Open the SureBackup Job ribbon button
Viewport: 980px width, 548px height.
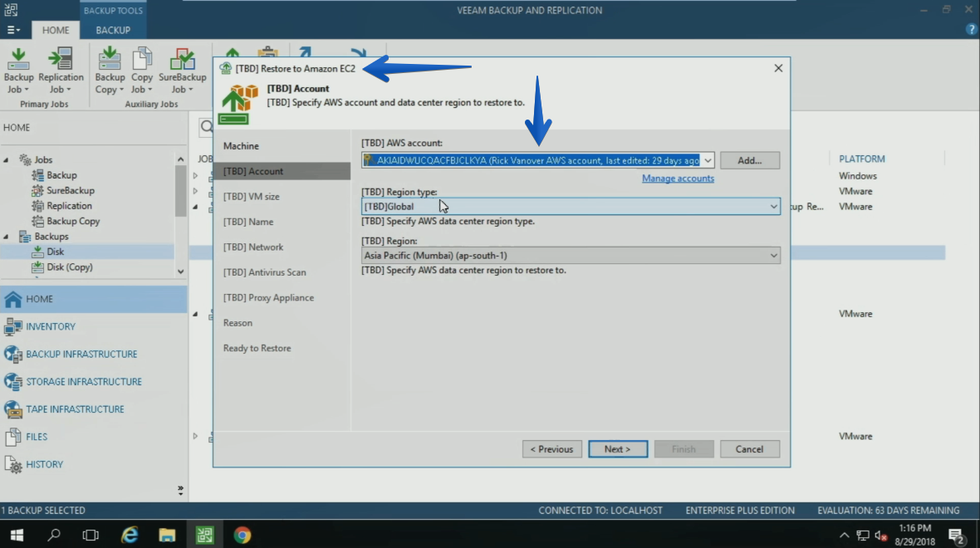click(182, 70)
